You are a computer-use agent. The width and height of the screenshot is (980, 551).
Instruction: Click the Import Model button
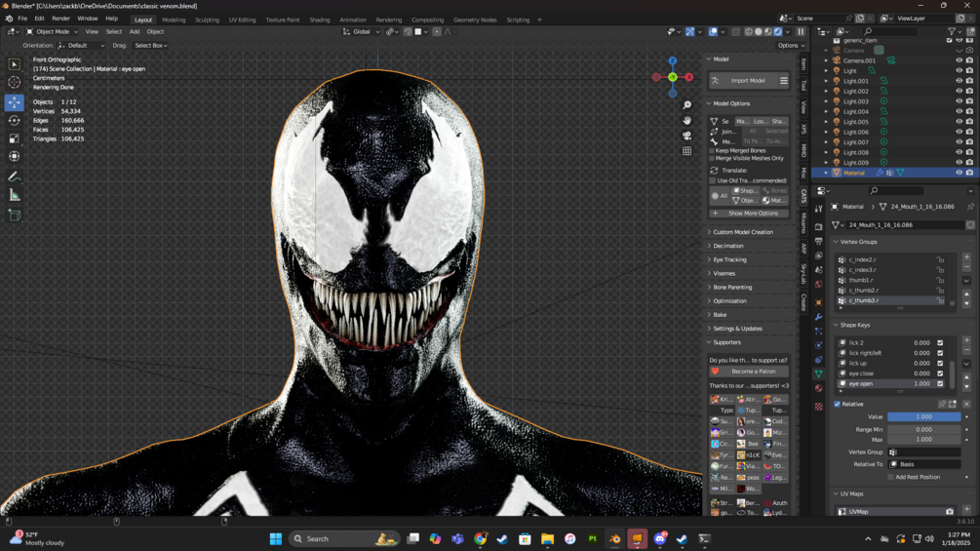point(747,81)
